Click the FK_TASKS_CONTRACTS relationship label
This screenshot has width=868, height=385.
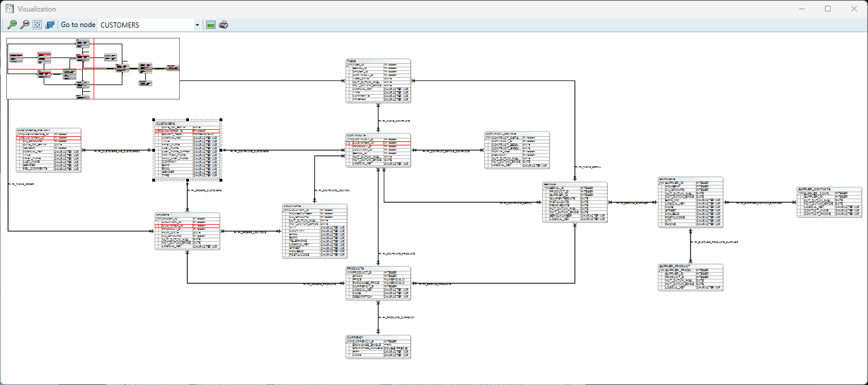(395, 121)
